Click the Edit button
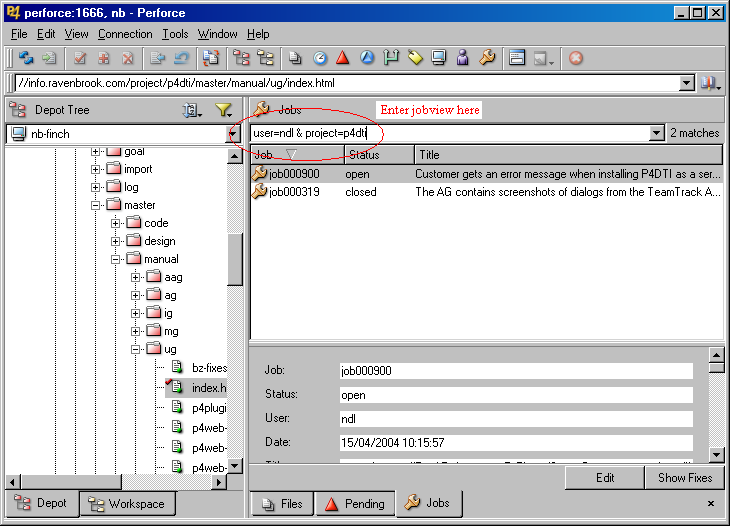 coord(605,478)
